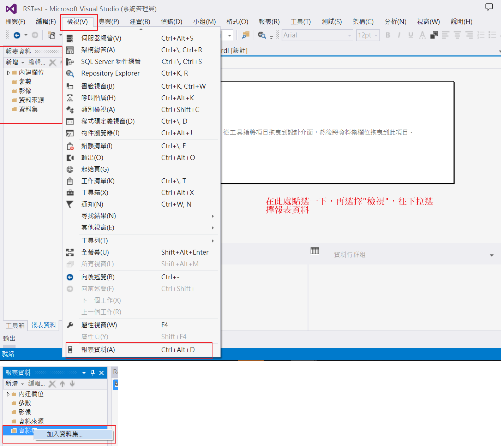Select 報表資料 with shortcut Ctrl+Alt+D
Screen dimensions: 504x446
[141, 350]
